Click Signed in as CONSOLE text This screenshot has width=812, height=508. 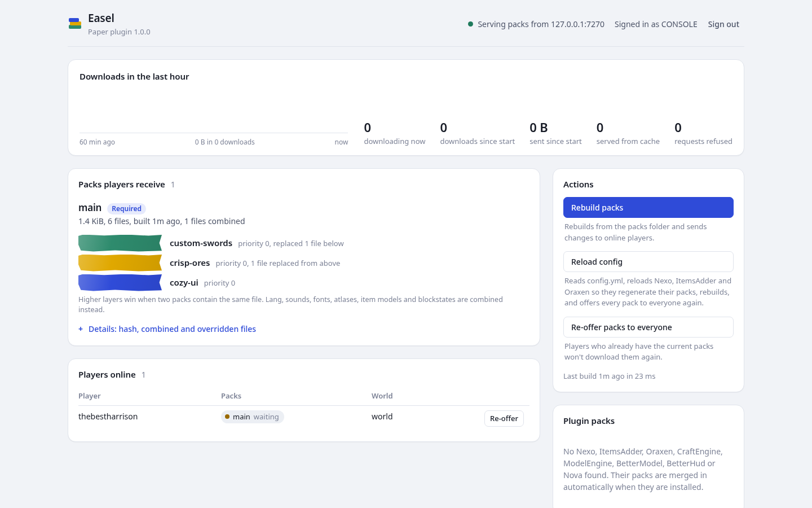(x=656, y=24)
